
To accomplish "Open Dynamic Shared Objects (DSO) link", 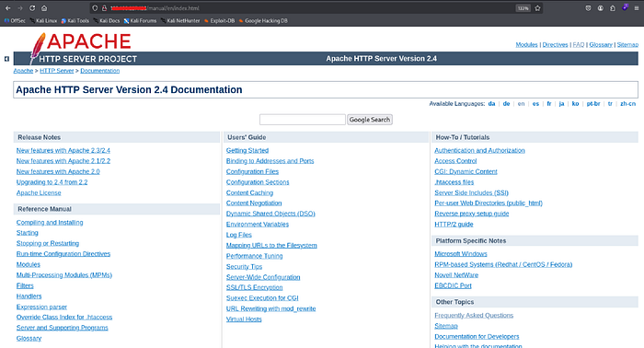I will pos(270,214).
